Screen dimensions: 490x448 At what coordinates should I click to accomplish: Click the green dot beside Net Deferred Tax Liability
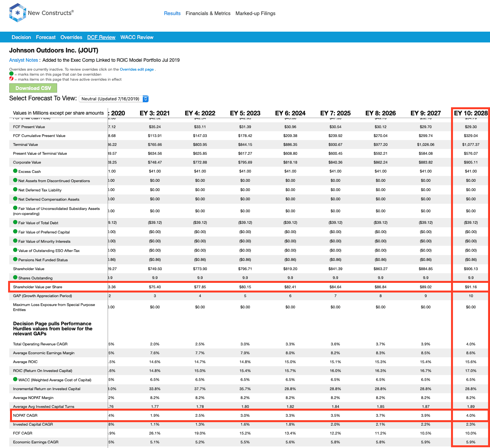(15, 189)
